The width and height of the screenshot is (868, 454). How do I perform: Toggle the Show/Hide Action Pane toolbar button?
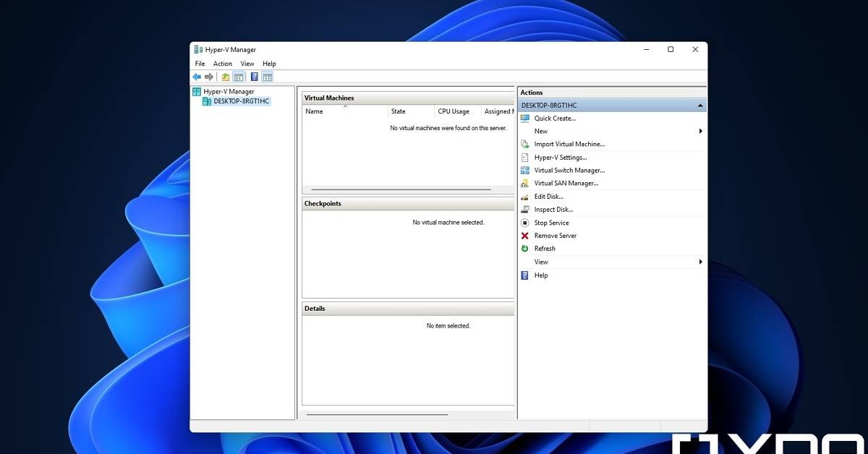[x=268, y=77]
